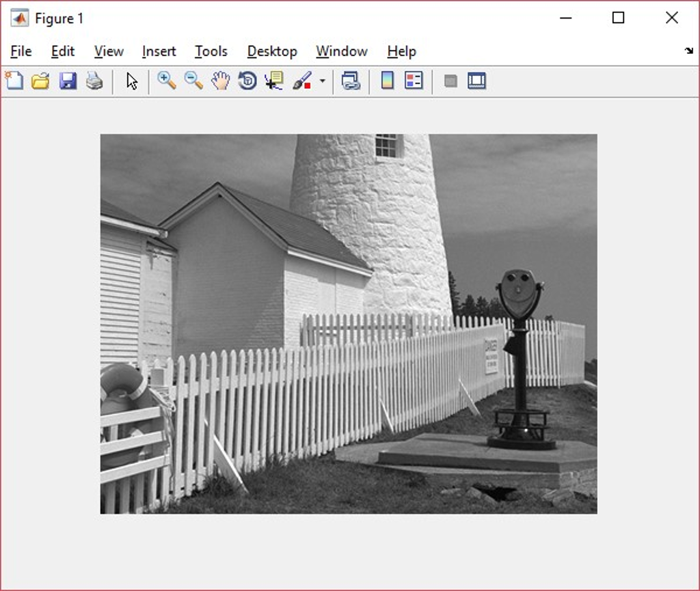Enable the Data Cursor tool
700x591 pixels.
274,81
